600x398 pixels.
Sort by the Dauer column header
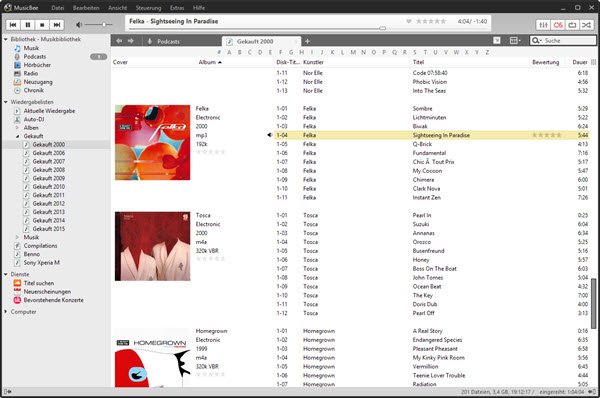pyautogui.click(x=580, y=62)
